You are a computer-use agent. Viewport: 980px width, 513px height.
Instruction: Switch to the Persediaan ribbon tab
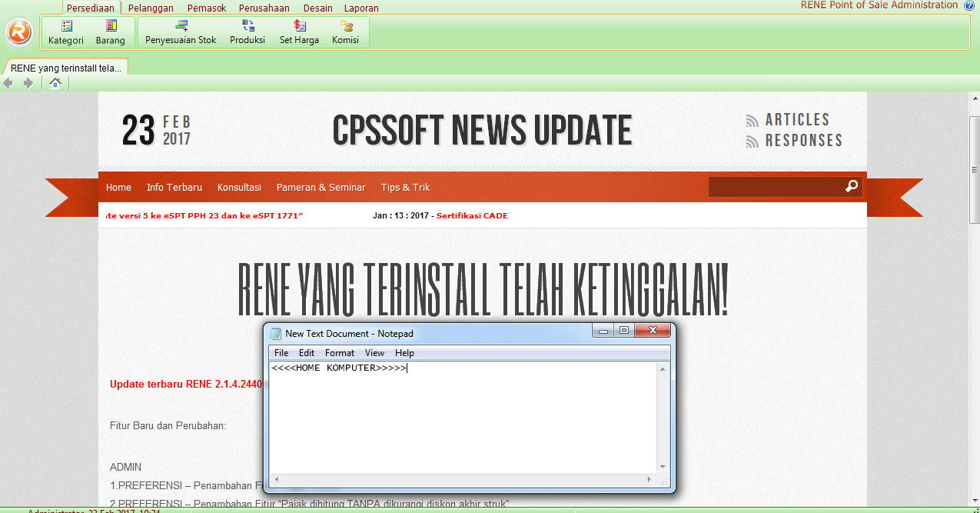point(90,8)
